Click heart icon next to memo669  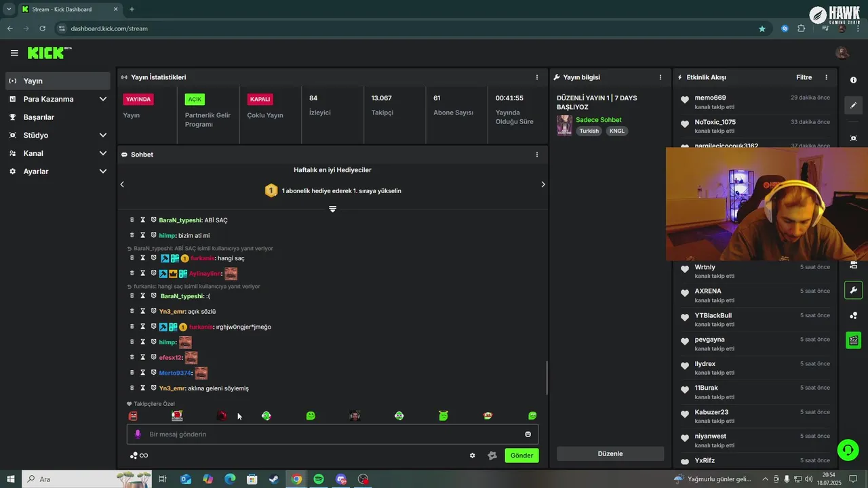[x=685, y=100]
